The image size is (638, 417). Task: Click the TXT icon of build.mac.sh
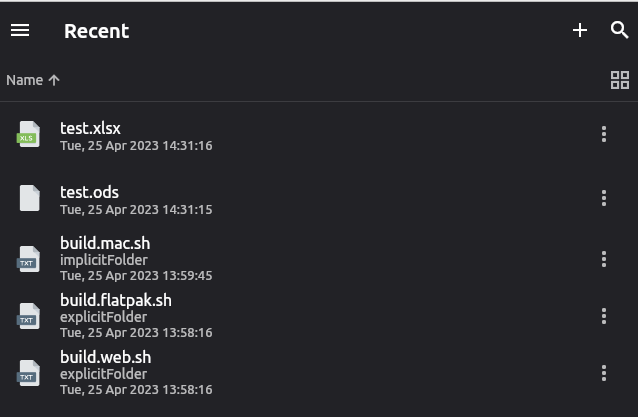pos(28,259)
